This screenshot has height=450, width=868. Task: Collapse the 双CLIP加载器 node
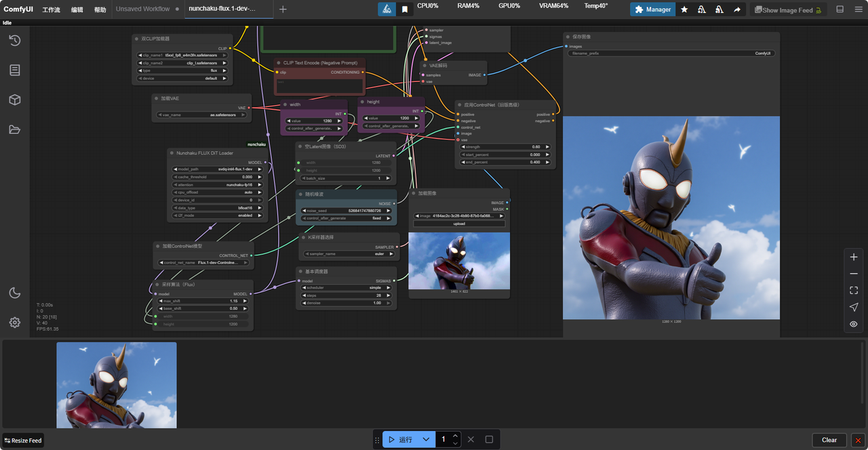[136, 39]
